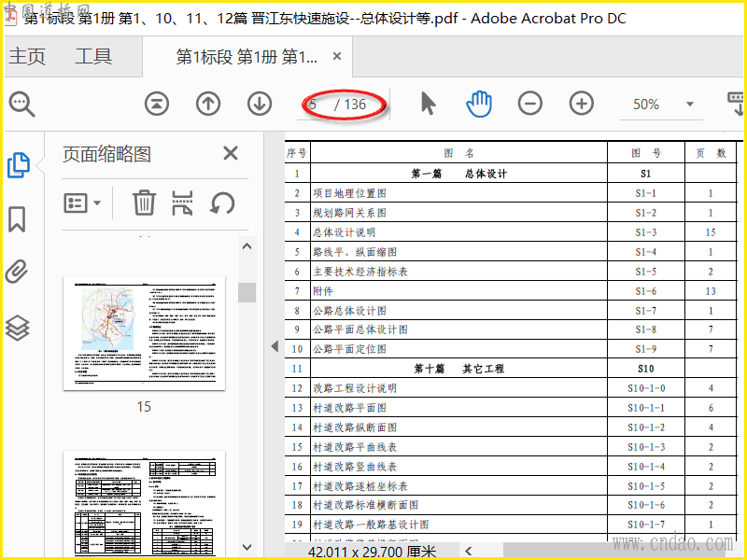The height and width of the screenshot is (560, 747).
Task: Click the 50% zoom value field
Action: coord(646,105)
